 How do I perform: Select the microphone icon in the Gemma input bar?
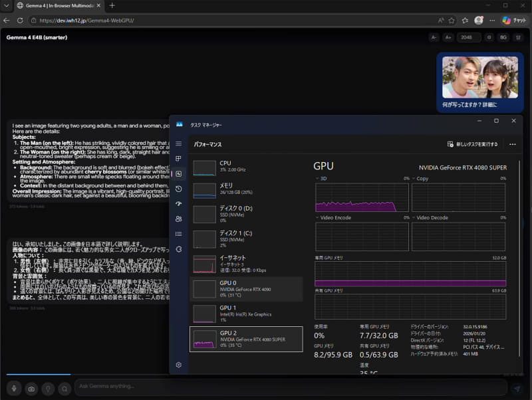13,389
